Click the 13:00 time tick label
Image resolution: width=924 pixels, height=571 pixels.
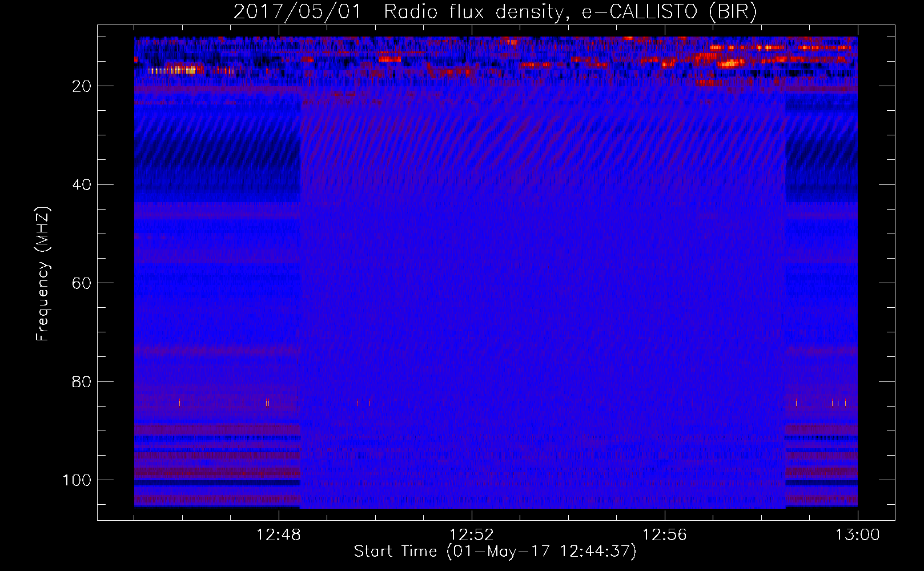(858, 535)
